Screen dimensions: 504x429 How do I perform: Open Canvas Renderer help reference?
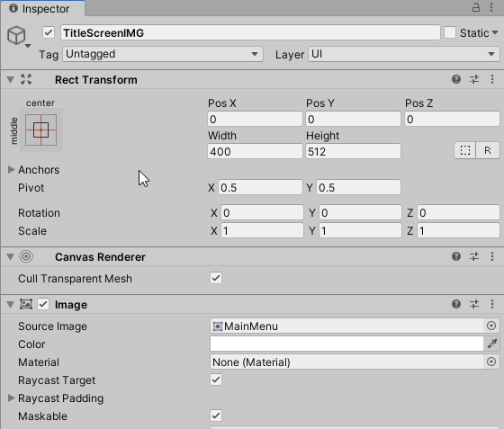click(x=456, y=256)
